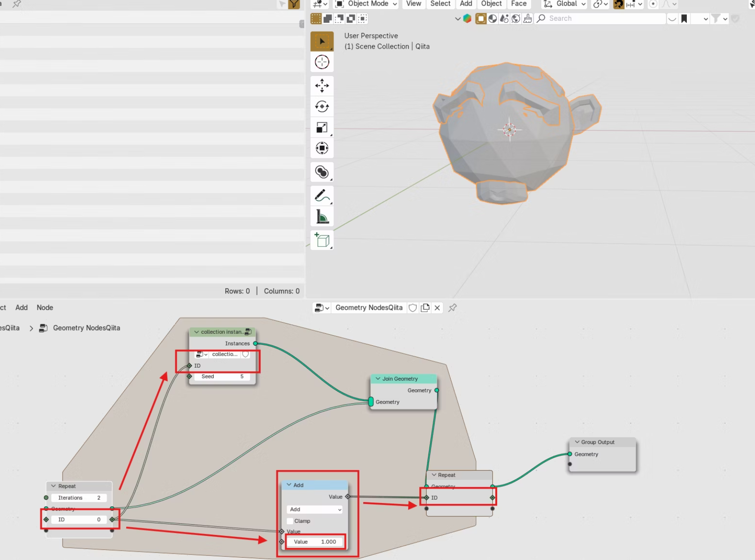Toggle fake user on collection node group
755x560 pixels.
pos(245,354)
